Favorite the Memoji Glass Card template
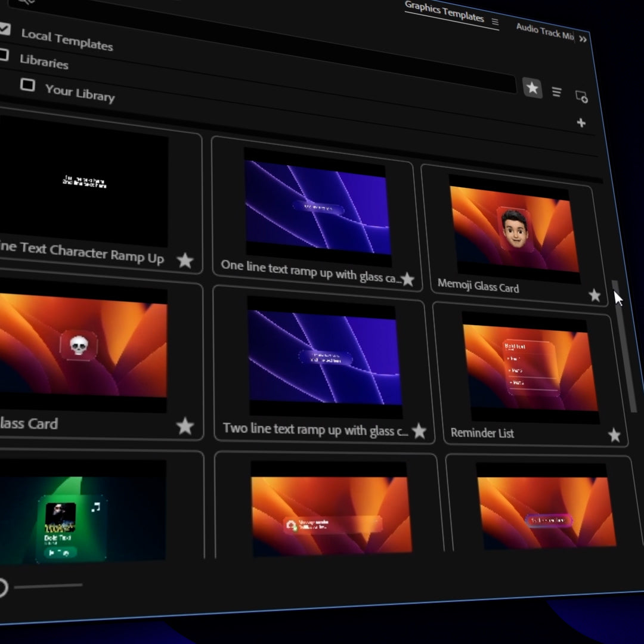 595,295
